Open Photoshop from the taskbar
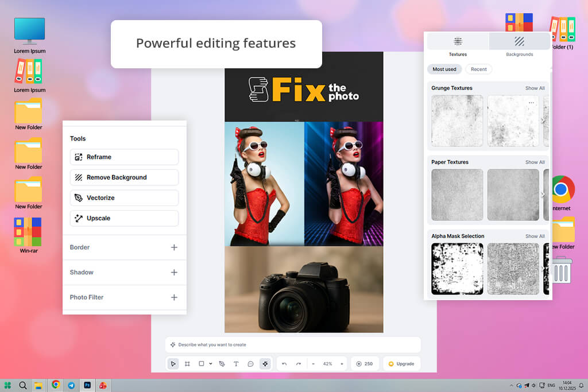The height and width of the screenshot is (392, 588). point(87,385)
